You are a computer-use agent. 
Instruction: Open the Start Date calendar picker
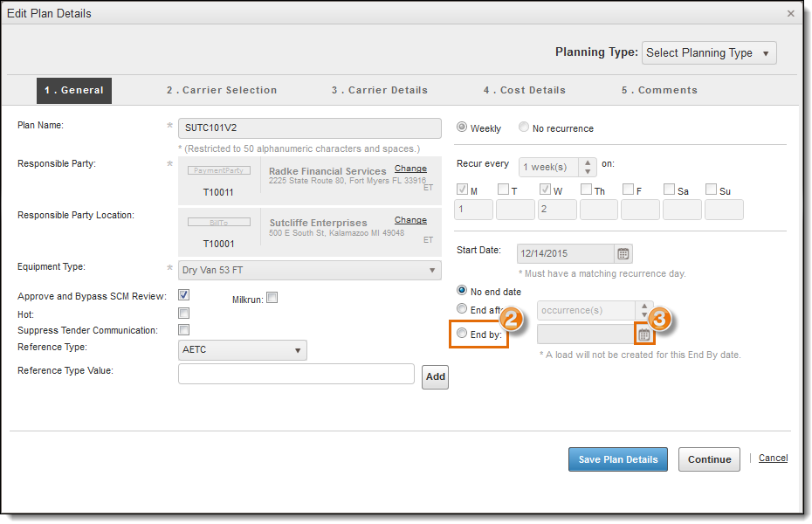pos(623,254)
